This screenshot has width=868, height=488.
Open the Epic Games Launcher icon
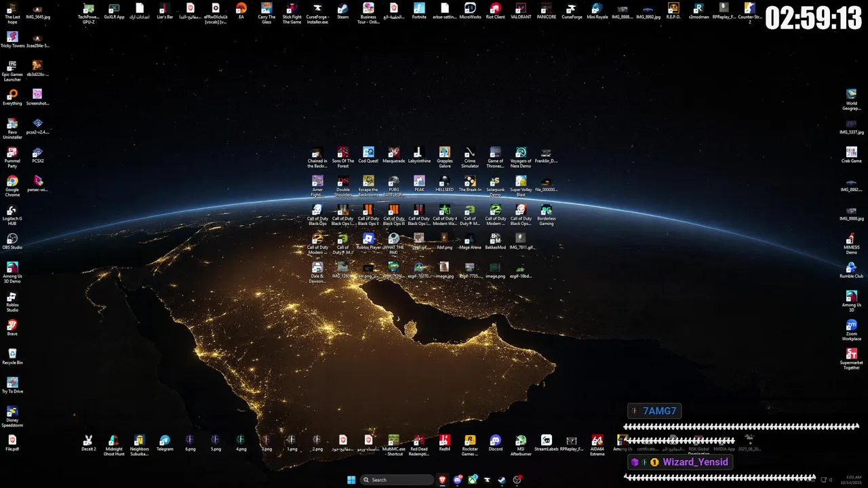(x=12, y=71)
